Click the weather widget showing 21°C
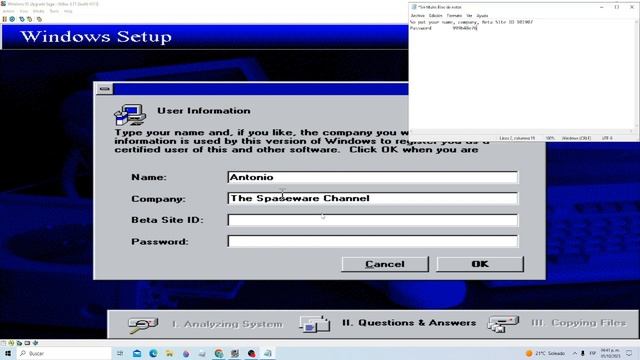 click(x=545, y=353)
